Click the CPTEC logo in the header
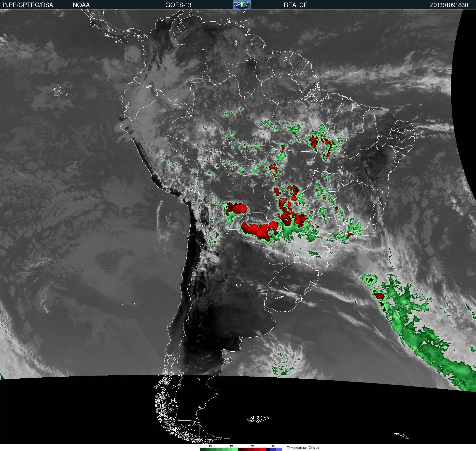This screenshot has width=476, height=451. click(x=242, y=5)
